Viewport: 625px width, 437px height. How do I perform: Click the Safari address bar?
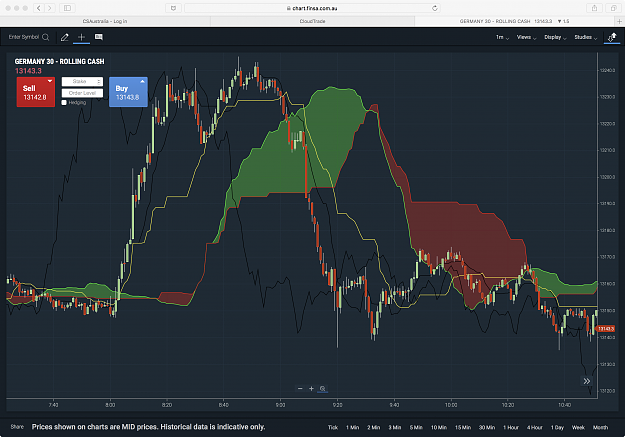tap(312, 8)
